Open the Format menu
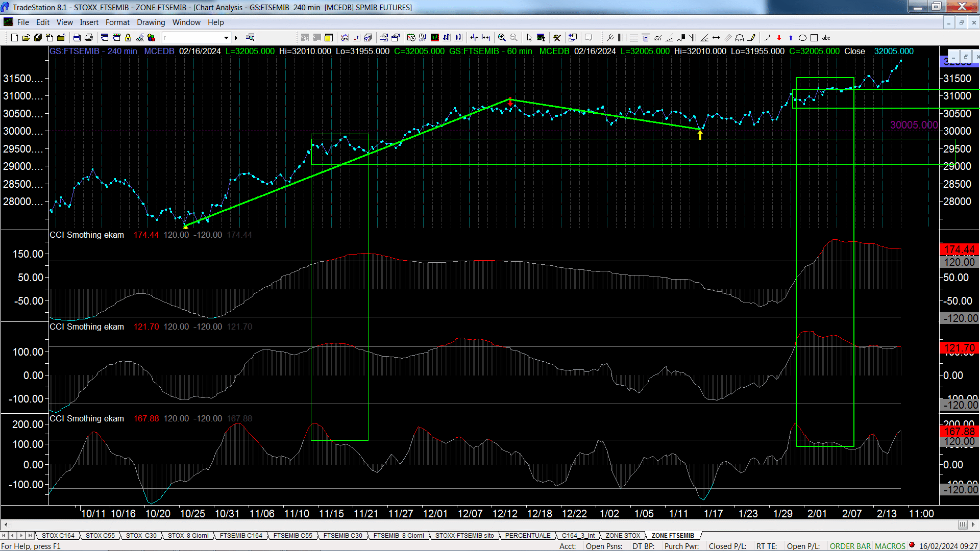 pos(117,22)
